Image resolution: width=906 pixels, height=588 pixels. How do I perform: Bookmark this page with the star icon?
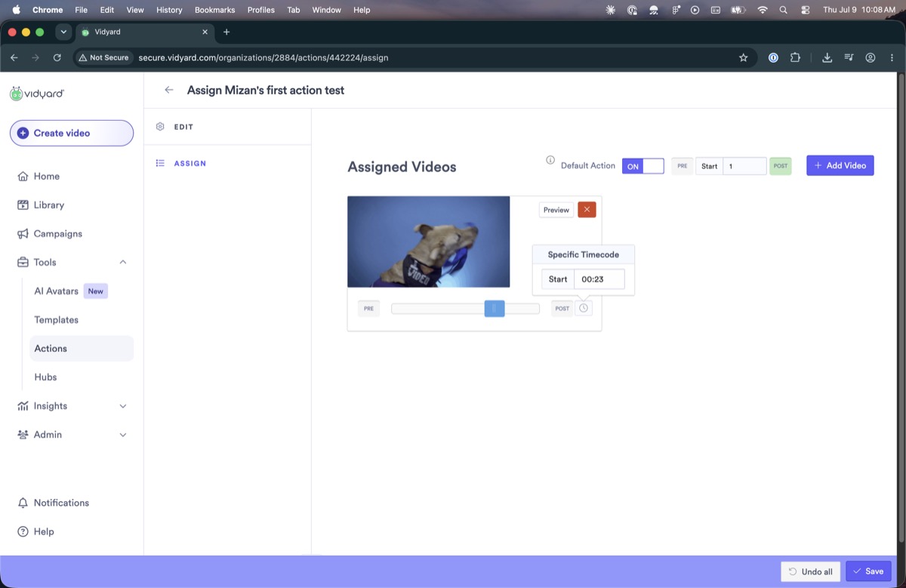(743, 57)
